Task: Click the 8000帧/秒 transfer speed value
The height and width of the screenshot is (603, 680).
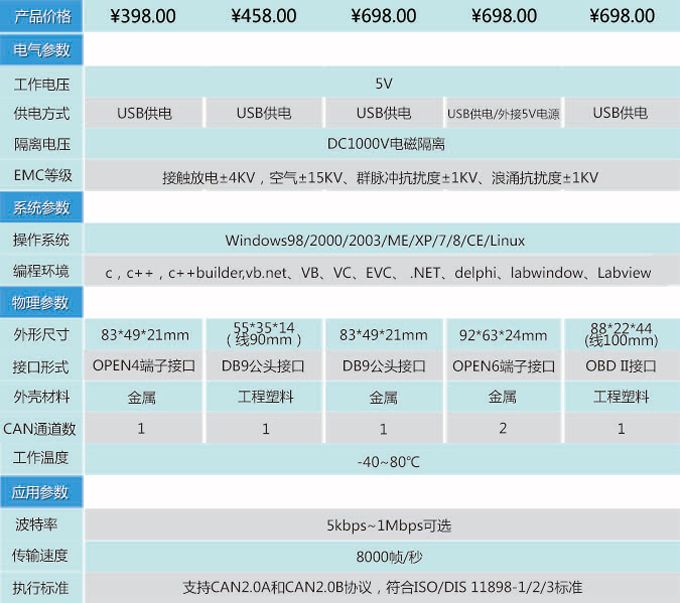Action: tap(383, 556)
